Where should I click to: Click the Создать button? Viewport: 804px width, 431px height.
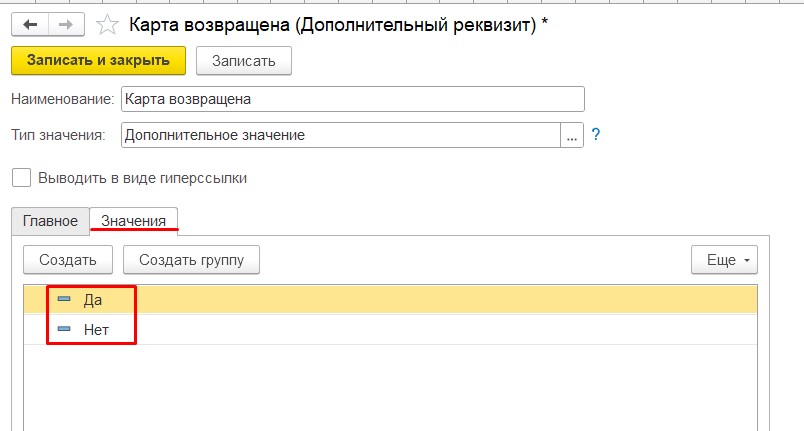tap(68, 260)
